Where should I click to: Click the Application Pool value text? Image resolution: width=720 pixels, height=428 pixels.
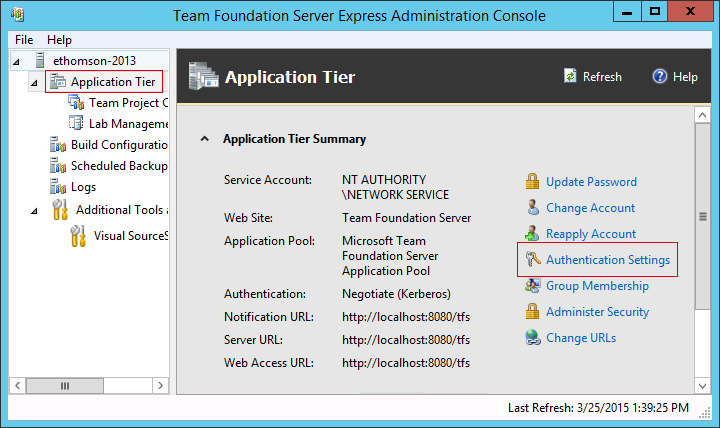390,256
